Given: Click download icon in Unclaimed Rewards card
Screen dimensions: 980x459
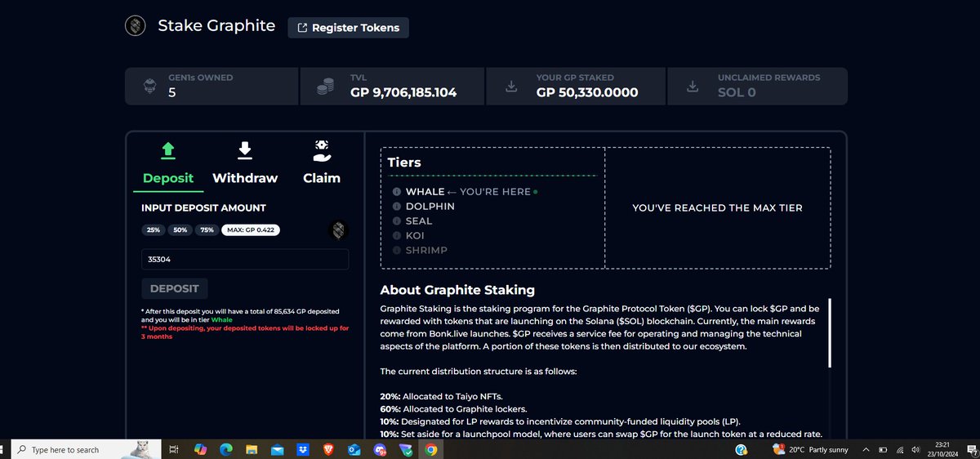Looking at the screenshot, I should (x=693, y=87).
